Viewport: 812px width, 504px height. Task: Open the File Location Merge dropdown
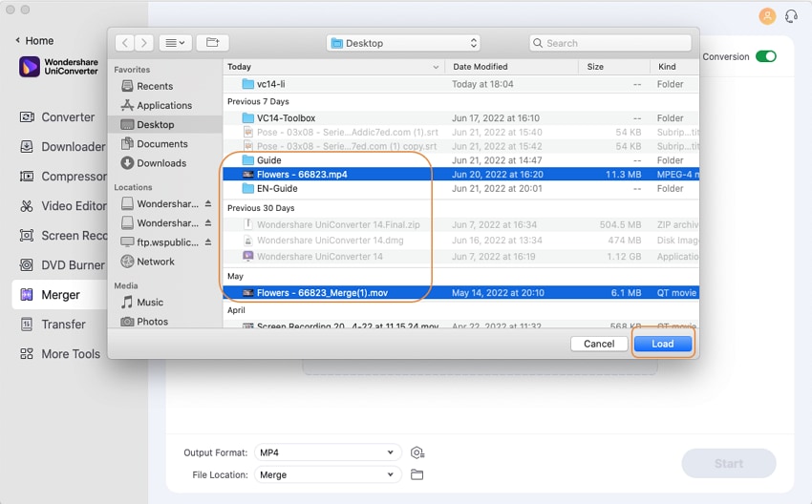328,475
